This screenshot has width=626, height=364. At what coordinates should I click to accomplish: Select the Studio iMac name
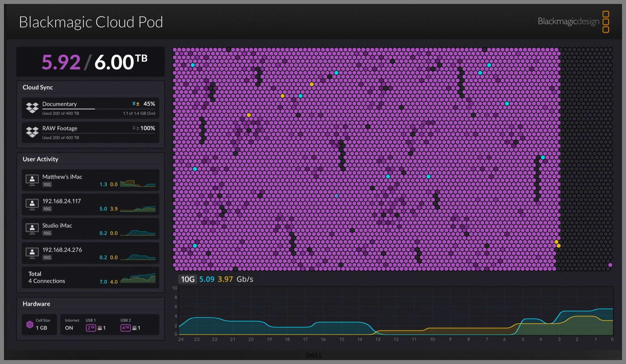pos(57,225)
